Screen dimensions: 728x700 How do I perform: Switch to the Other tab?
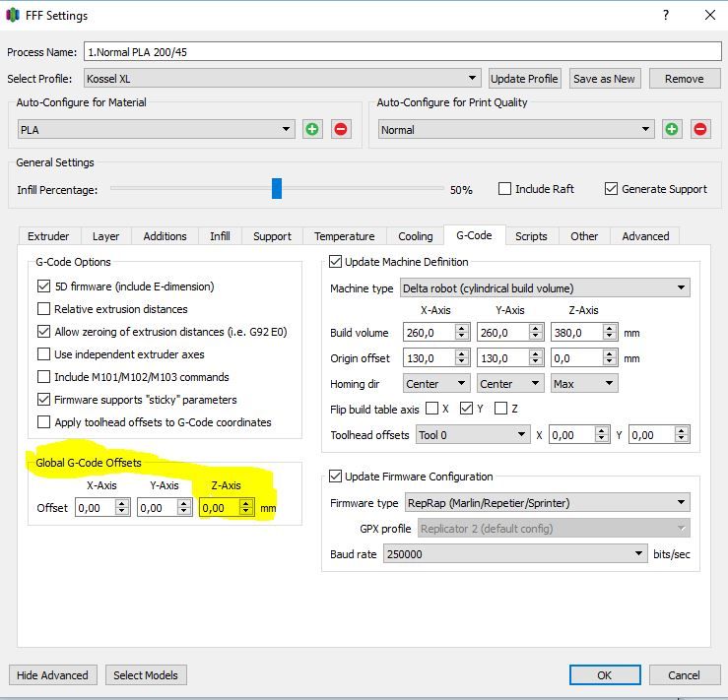584,236
